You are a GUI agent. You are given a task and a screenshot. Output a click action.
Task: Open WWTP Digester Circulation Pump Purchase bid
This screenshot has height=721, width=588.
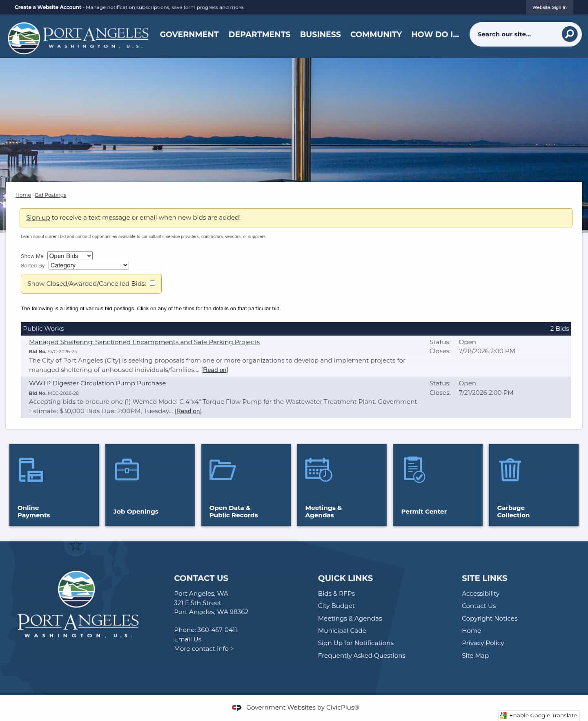point(97,383)
